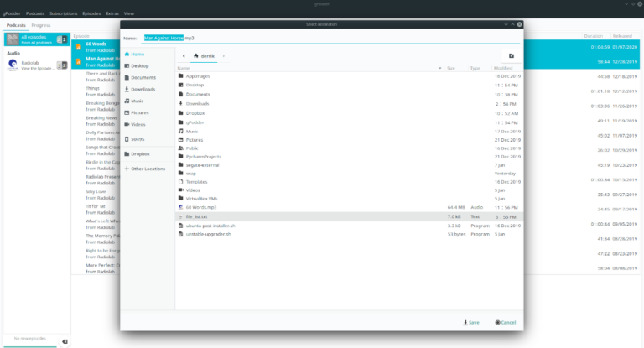Screen dimensions: 644x348
Task: Open the gPodder menu
Action: click(x=12, y=13)
